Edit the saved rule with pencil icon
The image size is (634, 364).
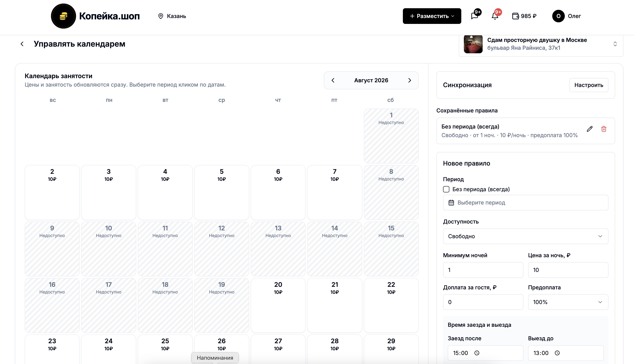[x=589, y=129]
